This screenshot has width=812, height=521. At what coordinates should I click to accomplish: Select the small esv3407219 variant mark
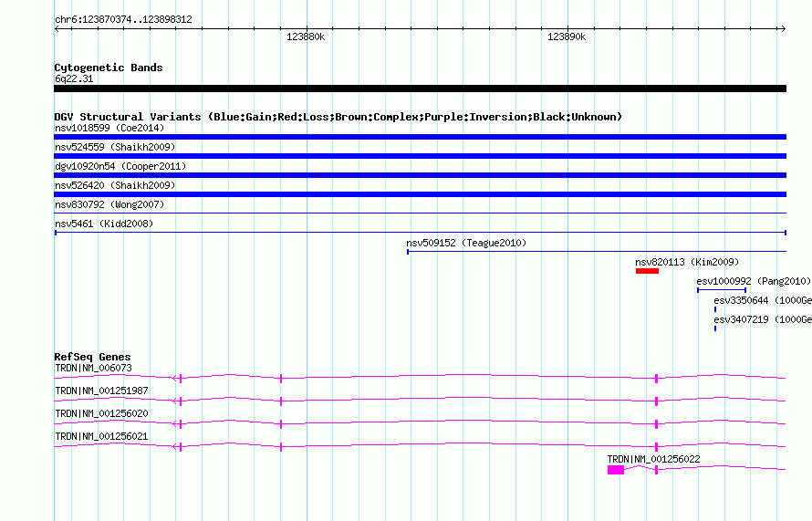pos(715,328)
